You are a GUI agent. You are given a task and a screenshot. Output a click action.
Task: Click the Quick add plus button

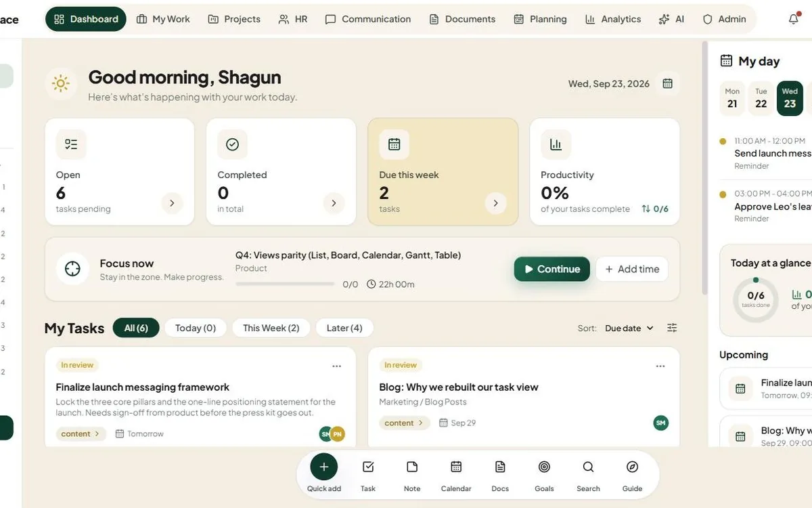pos(324,467)
